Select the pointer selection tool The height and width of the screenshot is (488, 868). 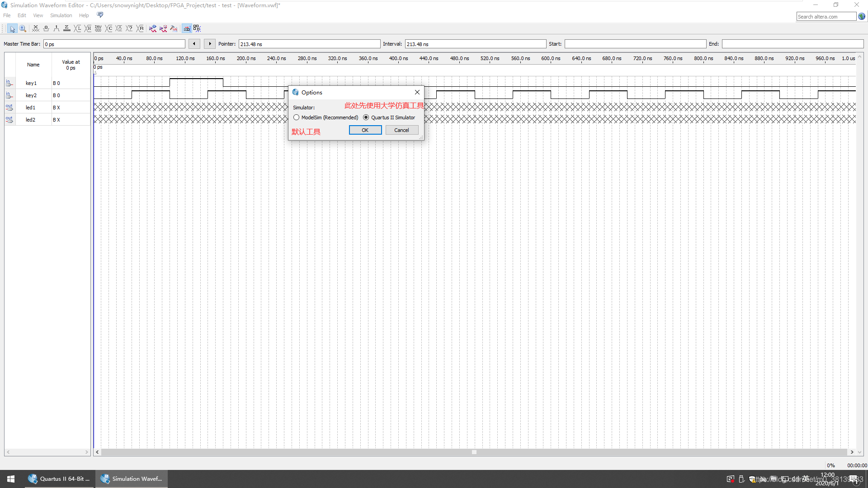coord(12,28)
